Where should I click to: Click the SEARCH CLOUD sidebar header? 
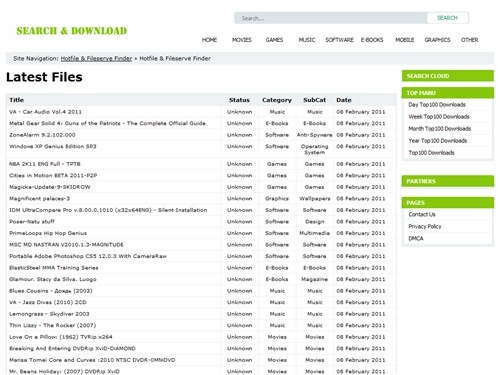448,76
